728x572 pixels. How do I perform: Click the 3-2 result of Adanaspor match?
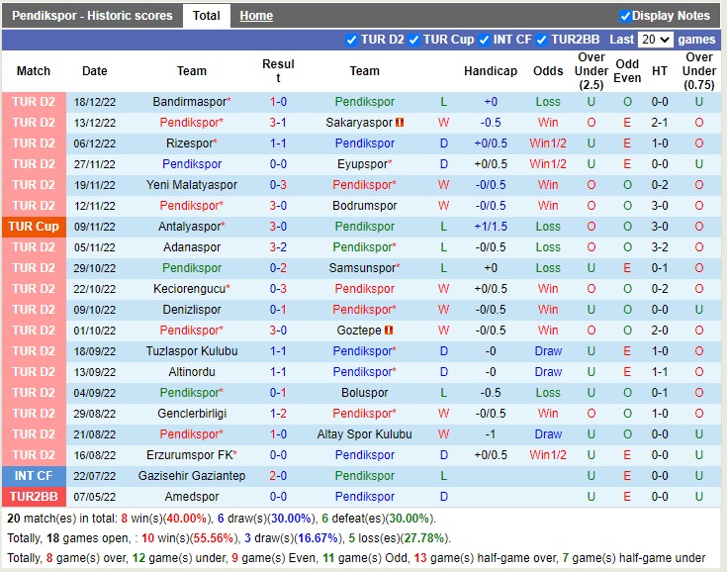click(278, 247)
